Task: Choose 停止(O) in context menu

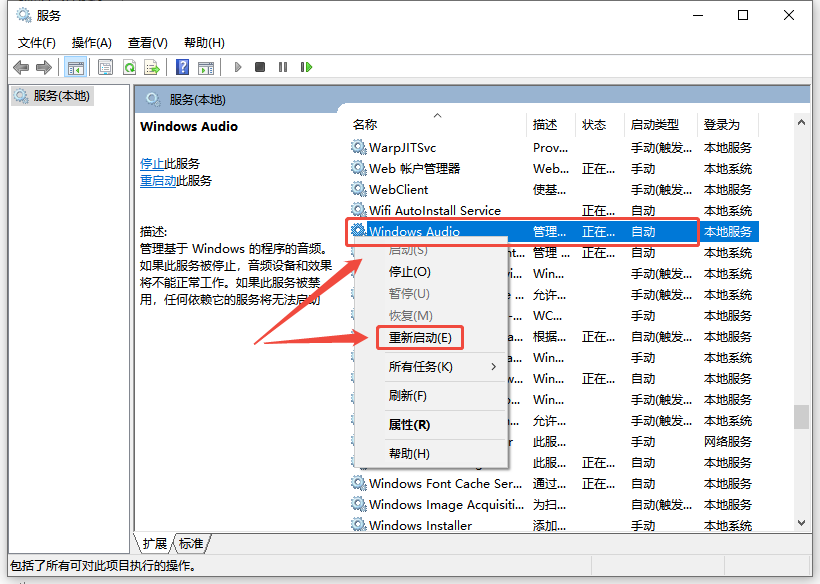Action: pos(409,272)
